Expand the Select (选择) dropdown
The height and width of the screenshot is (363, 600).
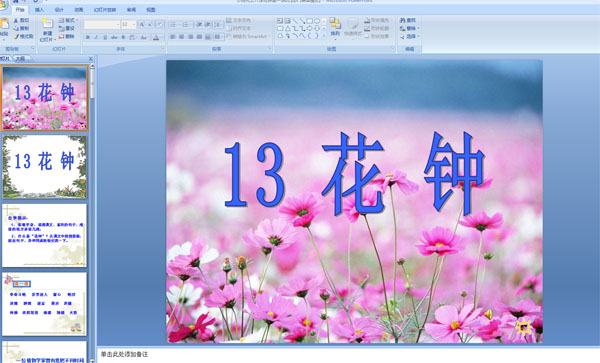point(409,36)
